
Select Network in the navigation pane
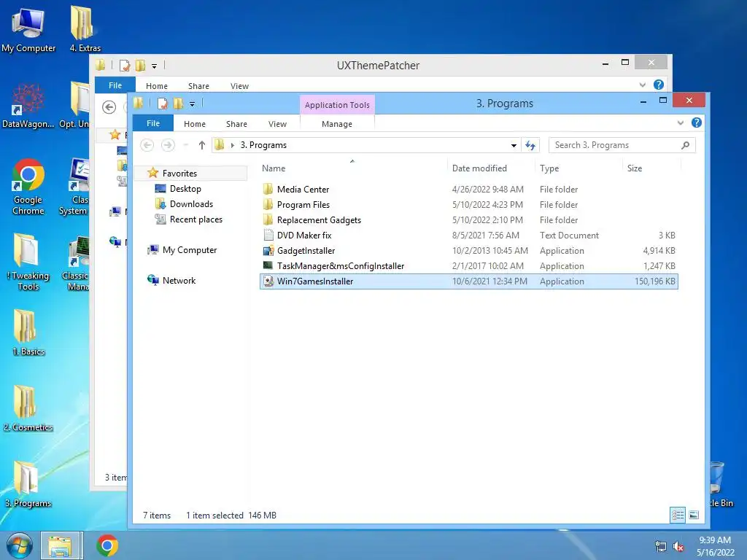[x=179, y=281]
